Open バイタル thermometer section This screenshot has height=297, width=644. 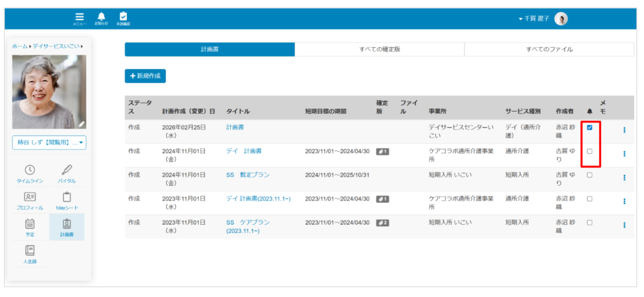coord(67,174)
